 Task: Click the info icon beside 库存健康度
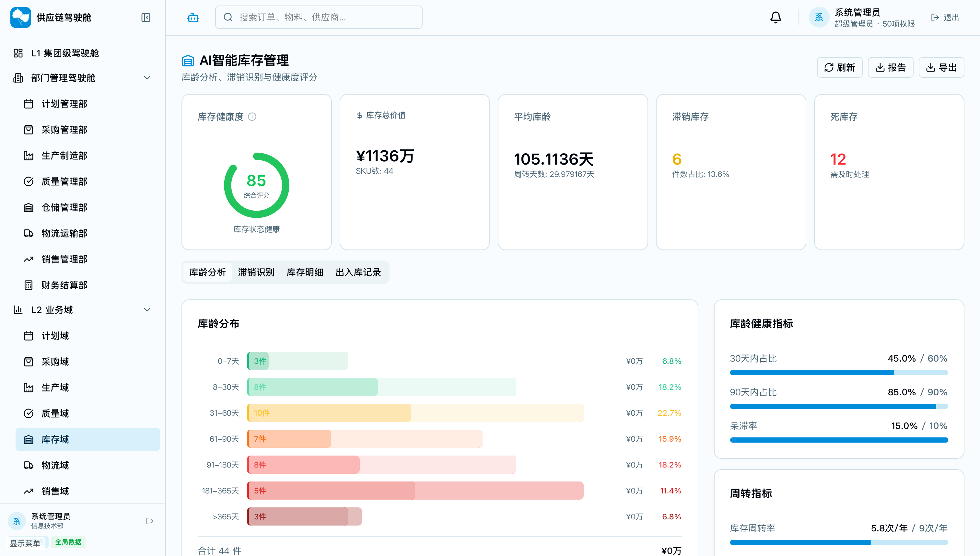point(252,116)
